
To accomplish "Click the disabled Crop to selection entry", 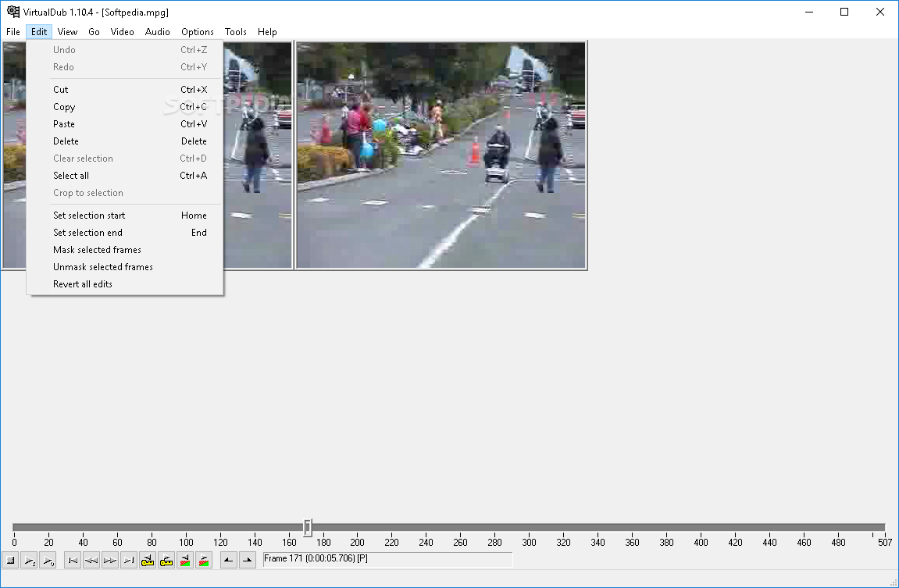I will pos(125,193).
